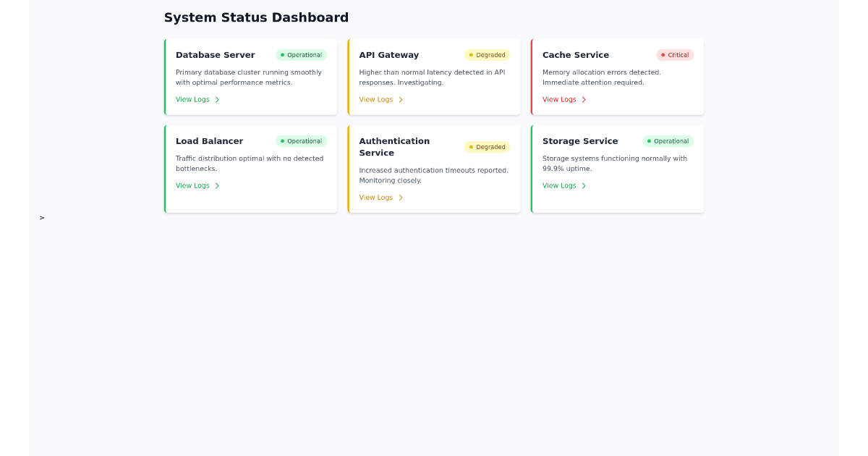Image resolution: width=868 pixels, height=456 pixels.
Task: Click the chevron on Authentication Service card
Action: (401, 198)
